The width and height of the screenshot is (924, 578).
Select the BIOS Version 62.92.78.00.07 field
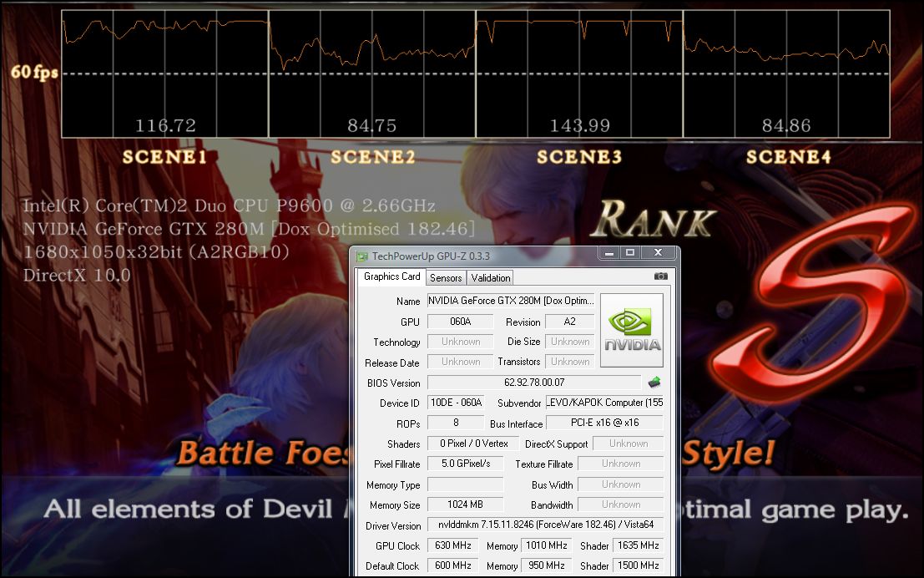click(534, 383)
